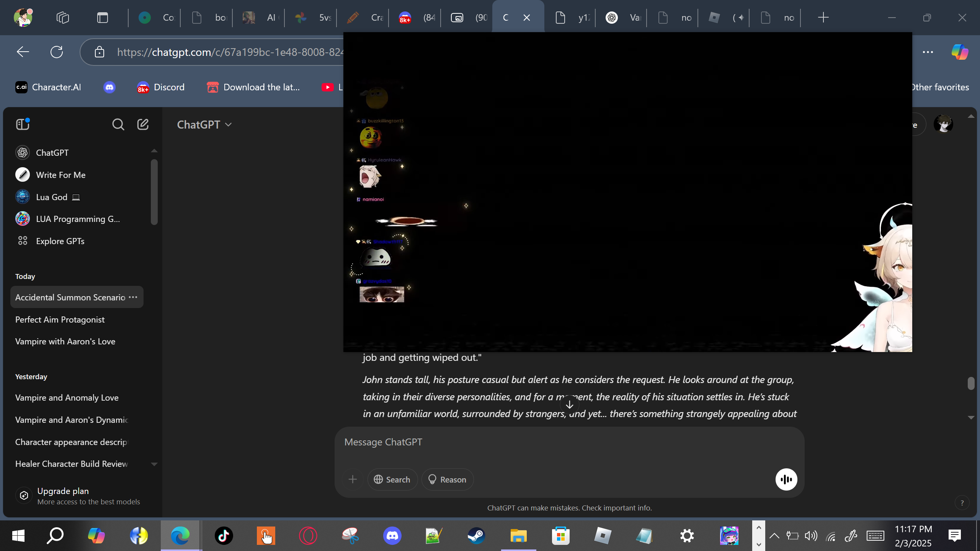
Task: Open the Edge workspaces icon
Action: (x=63, y=18)
